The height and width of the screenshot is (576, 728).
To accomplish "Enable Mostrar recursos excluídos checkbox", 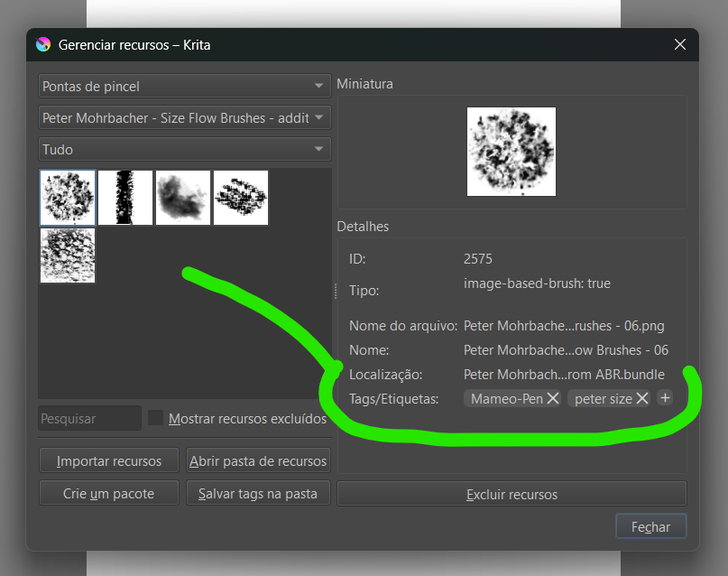I will click(155, 418).
